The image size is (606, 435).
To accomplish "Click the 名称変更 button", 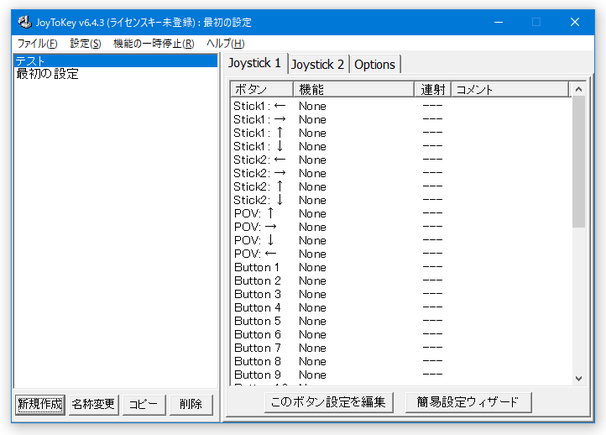I will coord(93,404).
